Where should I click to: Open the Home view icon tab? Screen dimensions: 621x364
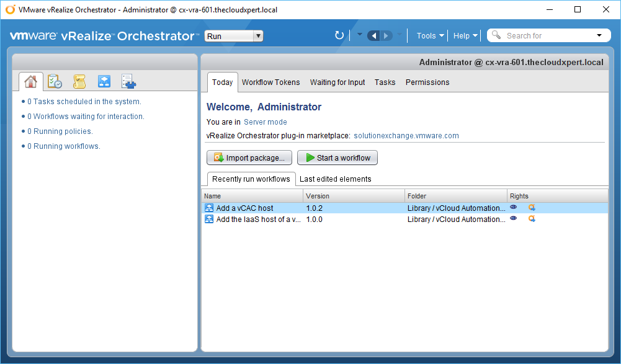[x=31, y=81]
